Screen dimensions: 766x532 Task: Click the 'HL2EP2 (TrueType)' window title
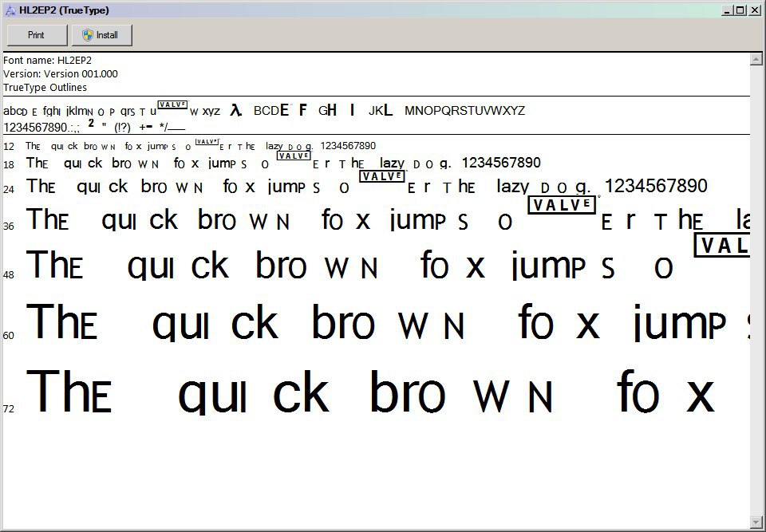click(64, 10)
